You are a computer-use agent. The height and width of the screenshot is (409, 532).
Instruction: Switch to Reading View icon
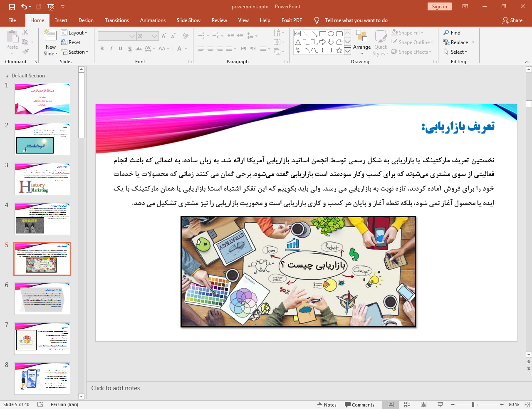click(423, 404)
